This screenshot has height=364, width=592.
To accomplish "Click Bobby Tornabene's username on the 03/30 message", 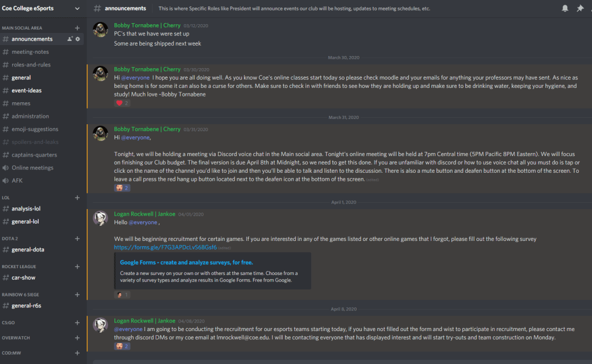I will point(147,69).
